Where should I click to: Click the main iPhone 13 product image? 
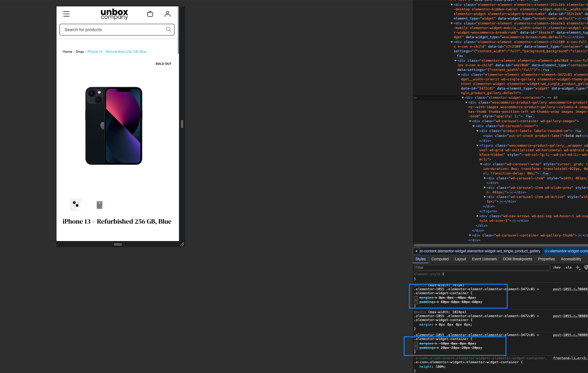tap(114, 126)
